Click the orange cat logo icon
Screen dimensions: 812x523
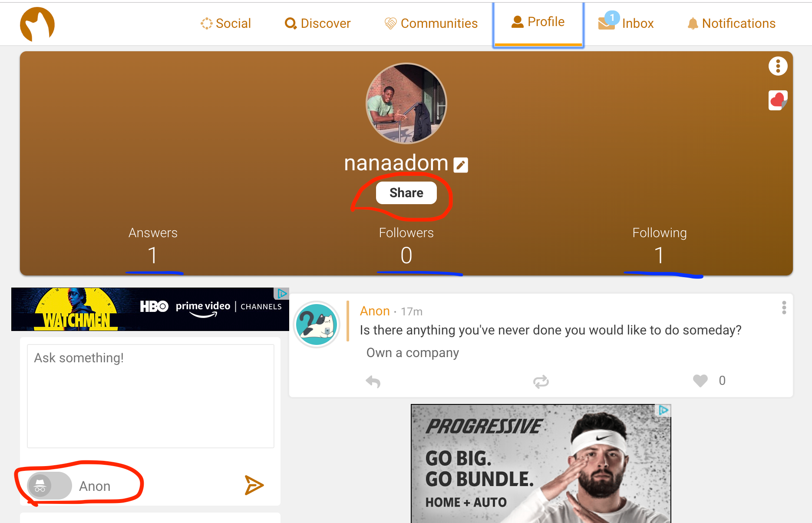point(37,24)
